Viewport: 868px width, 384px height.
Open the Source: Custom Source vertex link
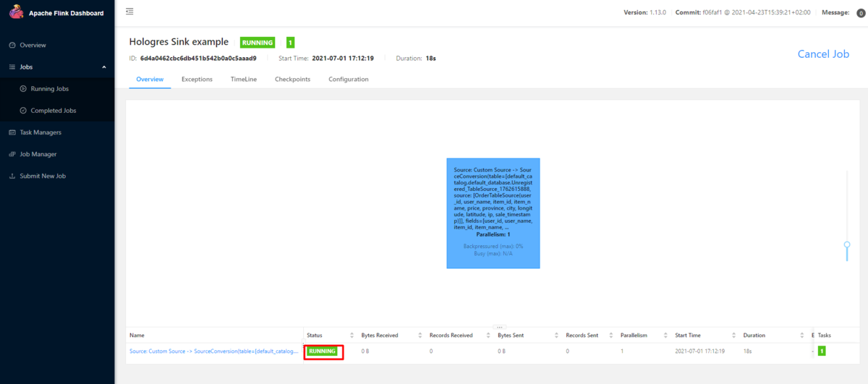pos(213,351)
